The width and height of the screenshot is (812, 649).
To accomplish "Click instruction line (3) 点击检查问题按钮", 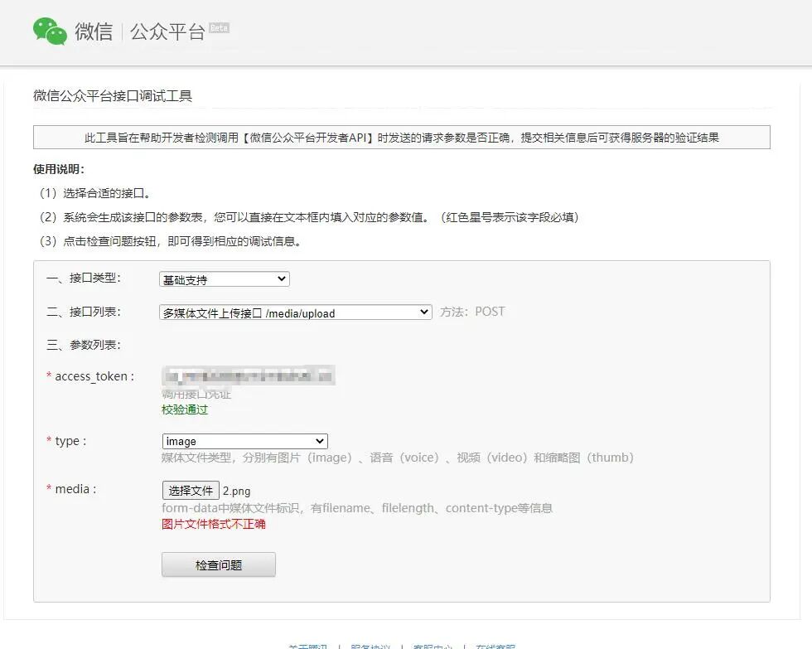I will pyautogui.click(x=171, y=241).
